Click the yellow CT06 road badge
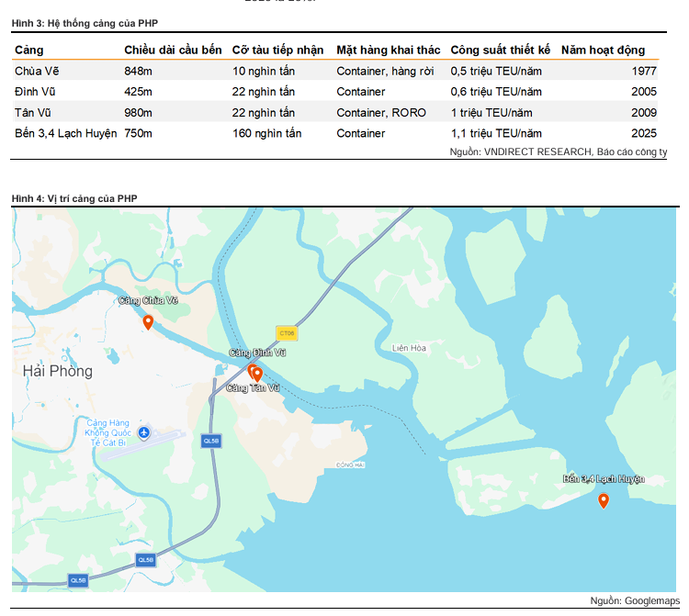The image size is (689, 616). click(x=287, y=333)
